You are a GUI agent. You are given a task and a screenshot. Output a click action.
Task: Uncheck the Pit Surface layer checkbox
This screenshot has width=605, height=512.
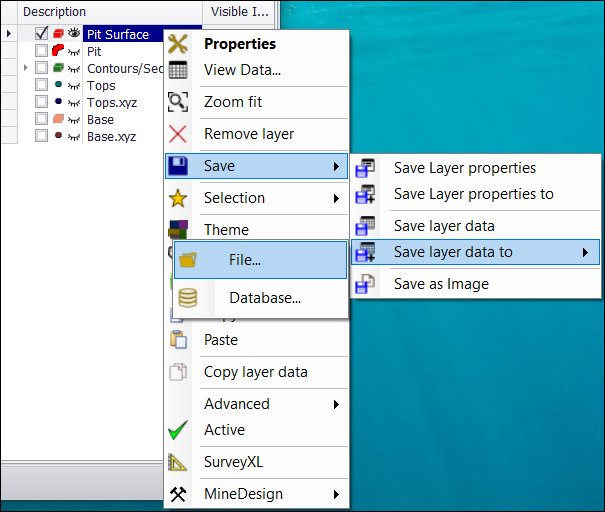(41, 34)
